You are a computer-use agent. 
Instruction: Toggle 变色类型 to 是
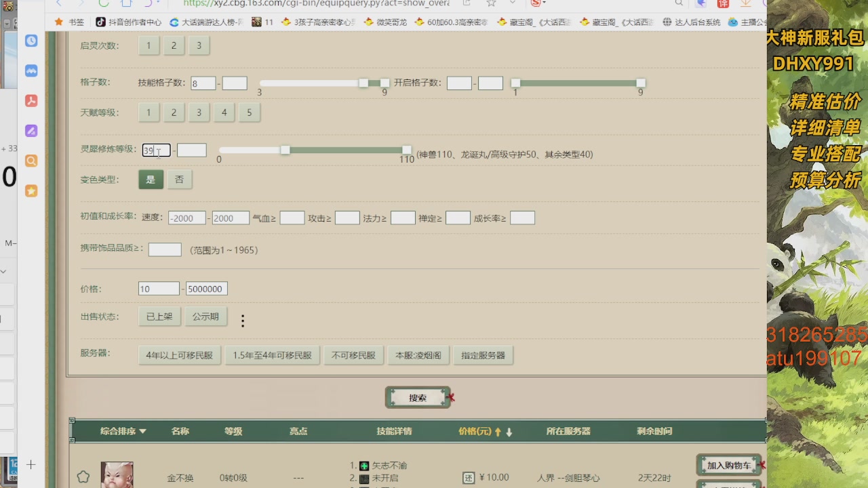(x=151, y=180)
